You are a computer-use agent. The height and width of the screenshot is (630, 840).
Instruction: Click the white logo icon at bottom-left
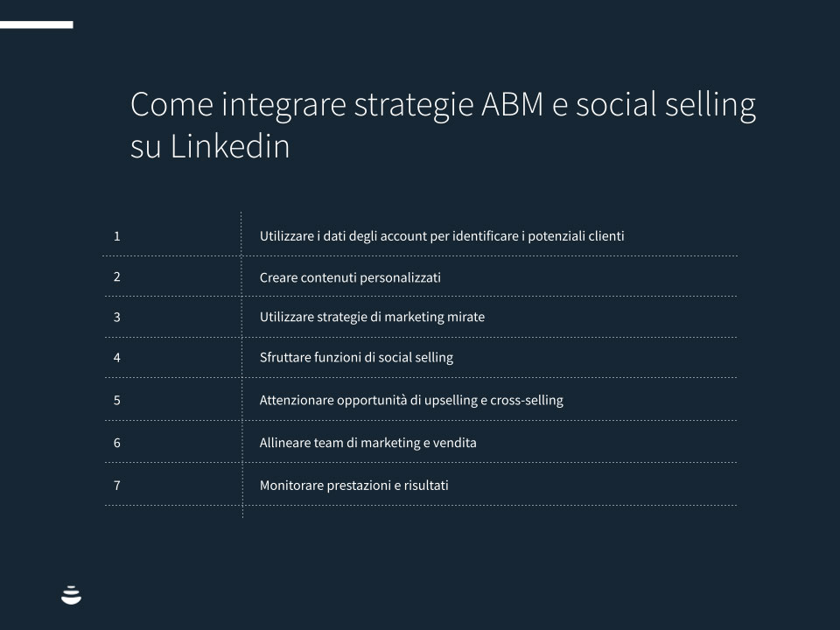tap(72, 595)
